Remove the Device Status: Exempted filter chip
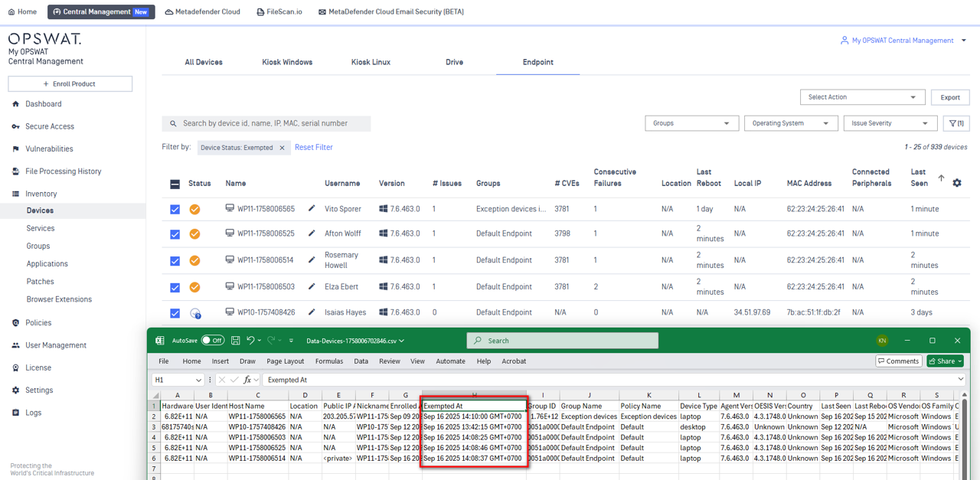980x480 pixels. point(282,148)
